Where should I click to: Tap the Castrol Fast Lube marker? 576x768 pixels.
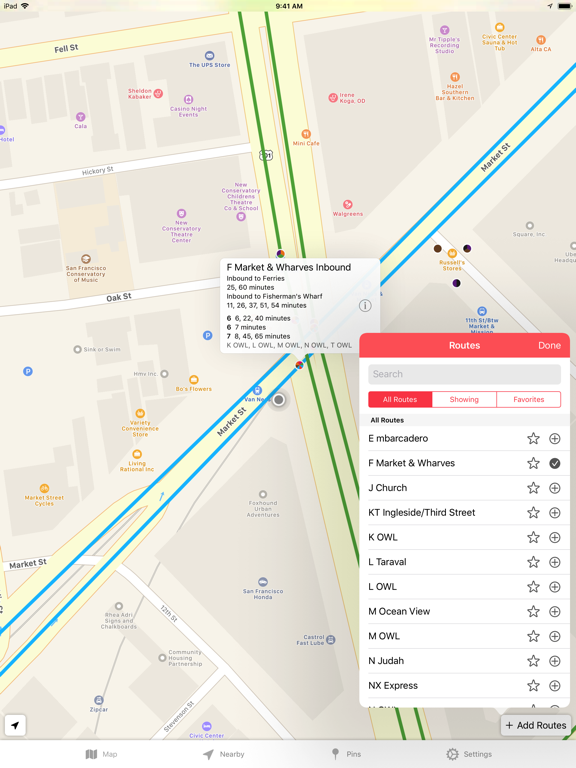(331, 639)
